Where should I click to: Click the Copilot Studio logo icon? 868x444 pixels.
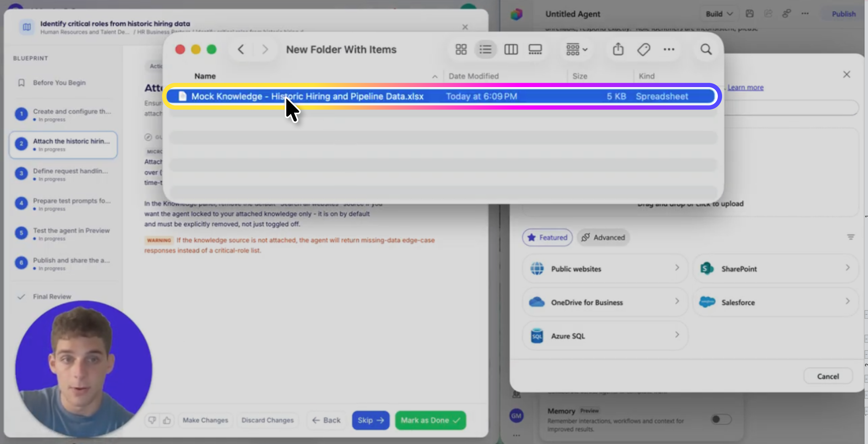point(516,14)
